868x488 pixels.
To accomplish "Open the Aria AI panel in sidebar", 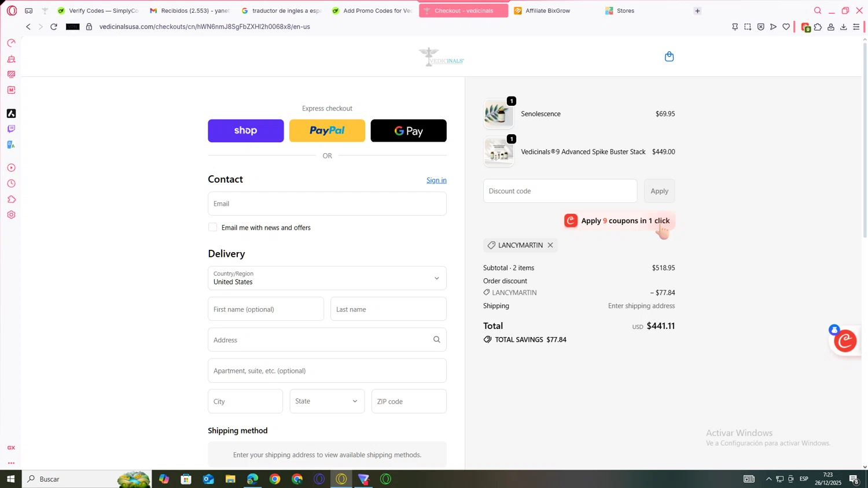I will pos(11,113).
